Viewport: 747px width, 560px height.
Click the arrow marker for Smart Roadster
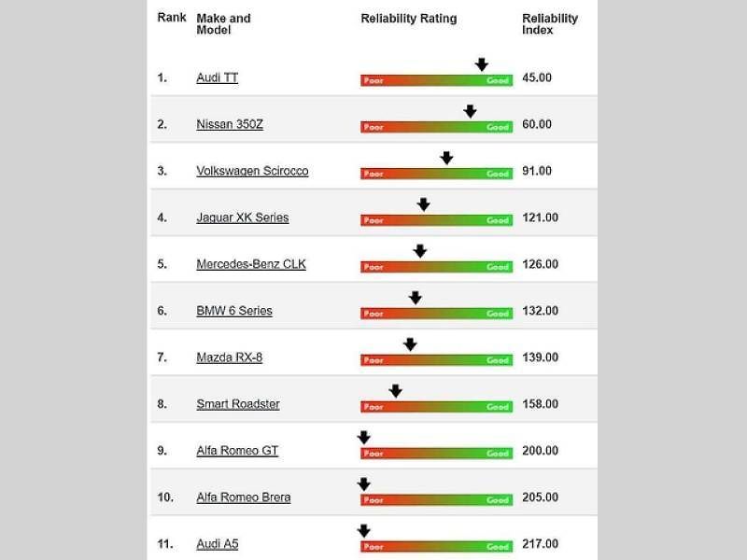[395, 391]
